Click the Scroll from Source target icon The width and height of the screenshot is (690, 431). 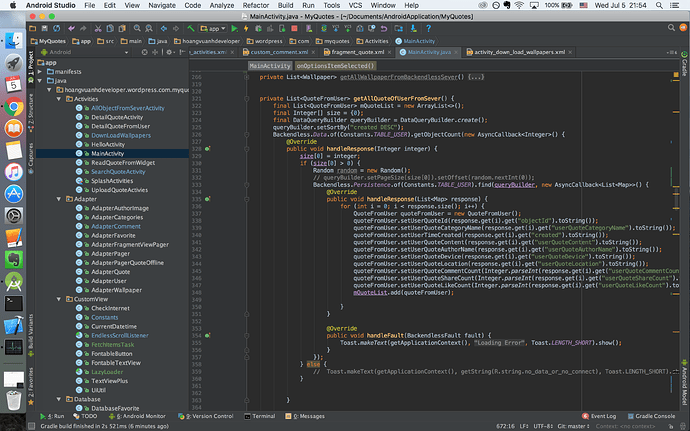point(144,52)
